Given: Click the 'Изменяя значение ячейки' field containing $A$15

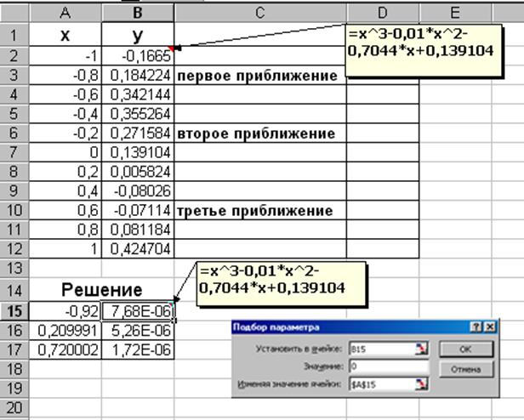Looking at the screenshot, I should click(375, 384).
